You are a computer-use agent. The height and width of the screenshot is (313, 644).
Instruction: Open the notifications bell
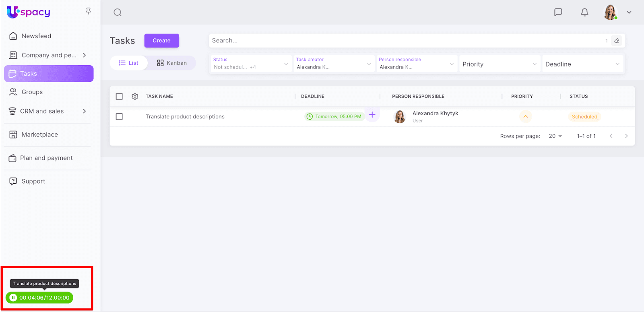tap(584, 12)
